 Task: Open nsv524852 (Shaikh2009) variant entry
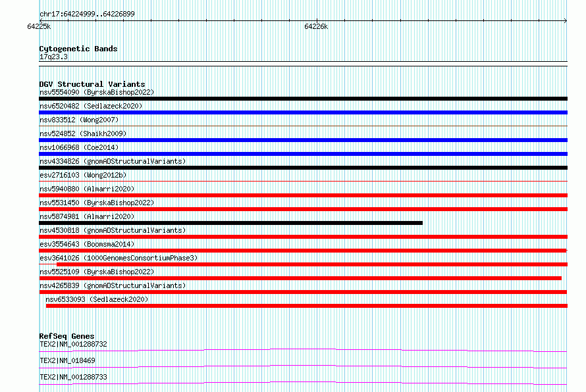[x=83, y=134]
